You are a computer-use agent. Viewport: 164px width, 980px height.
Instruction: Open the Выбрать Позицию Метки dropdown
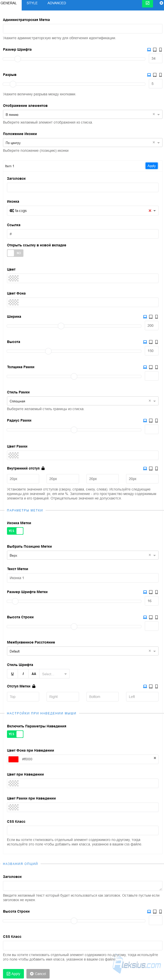[82, 555]
